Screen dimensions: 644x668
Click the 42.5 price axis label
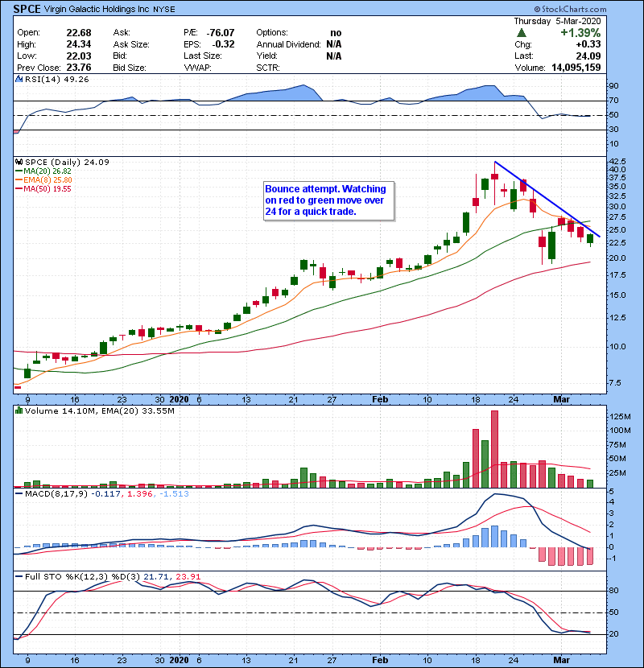(x=617, y=162)
